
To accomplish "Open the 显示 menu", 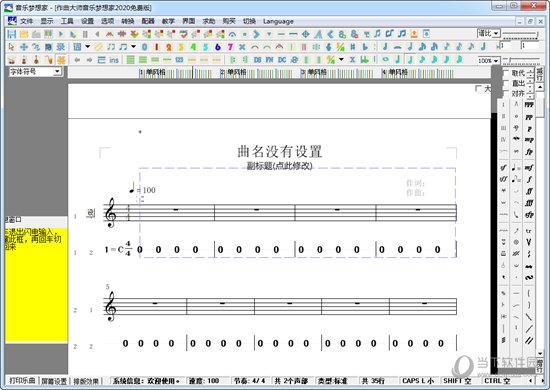I will [x=47, y=21].
